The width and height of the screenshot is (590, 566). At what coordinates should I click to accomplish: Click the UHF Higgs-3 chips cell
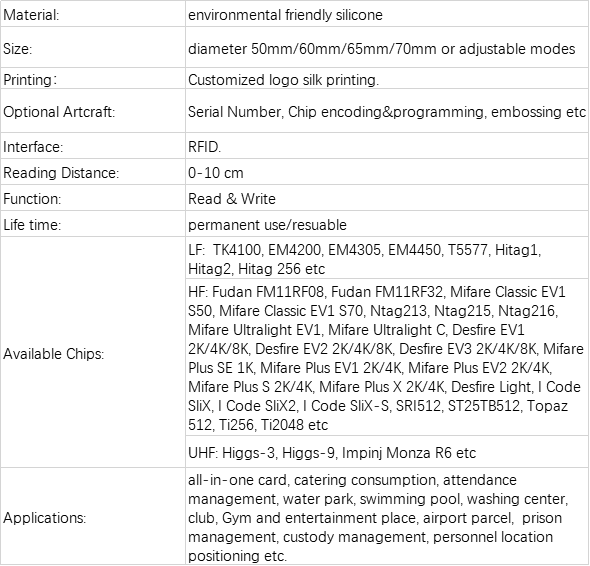tap(387, 452)
